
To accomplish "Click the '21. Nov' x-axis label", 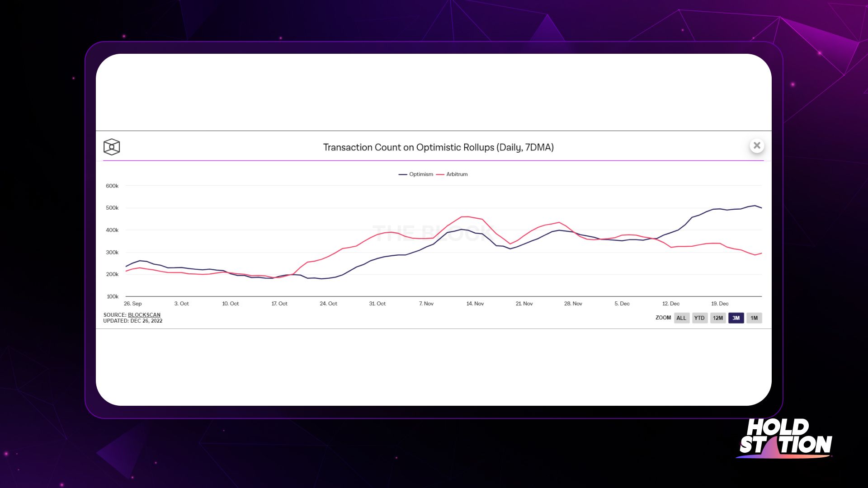I will tap(524, 304).
